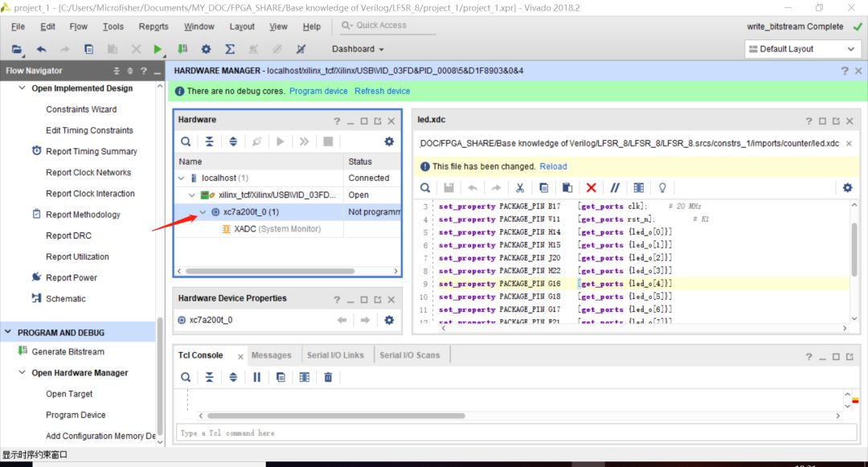Click the Tcl command input field
The height and width of the screenshot is (467, 868).
pyautogui.click(x=482, y=432)
